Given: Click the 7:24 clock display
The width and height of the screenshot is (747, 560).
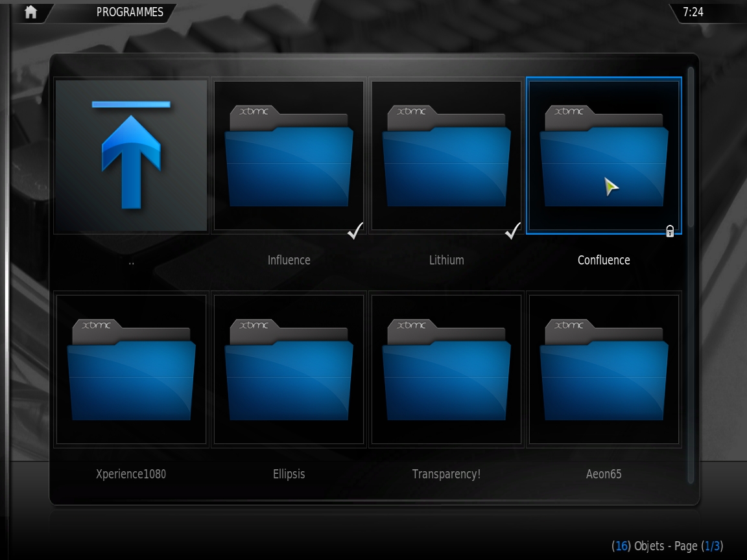Looking at the screenshot, I should click(693, 12).
